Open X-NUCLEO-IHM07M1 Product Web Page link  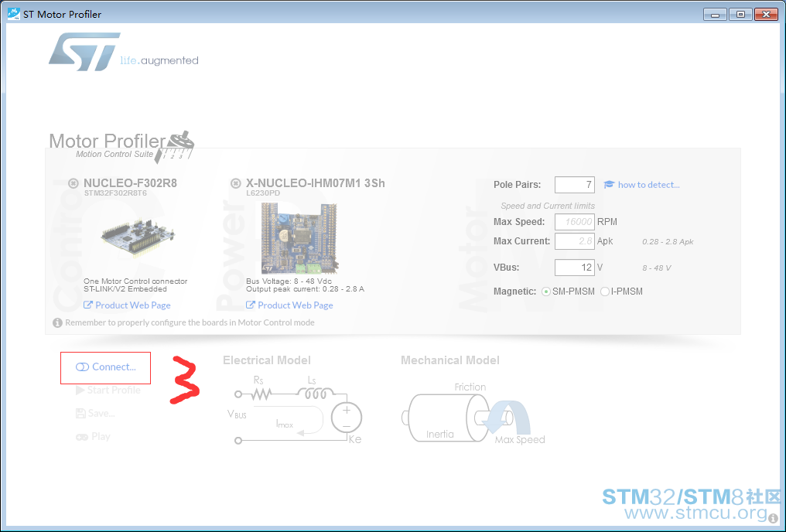(296, 305)
